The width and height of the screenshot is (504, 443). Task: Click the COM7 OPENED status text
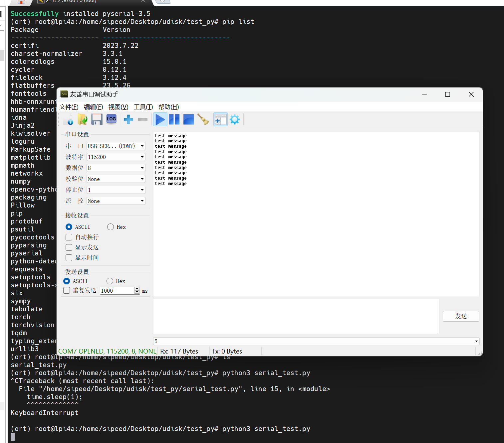point(108,351)
